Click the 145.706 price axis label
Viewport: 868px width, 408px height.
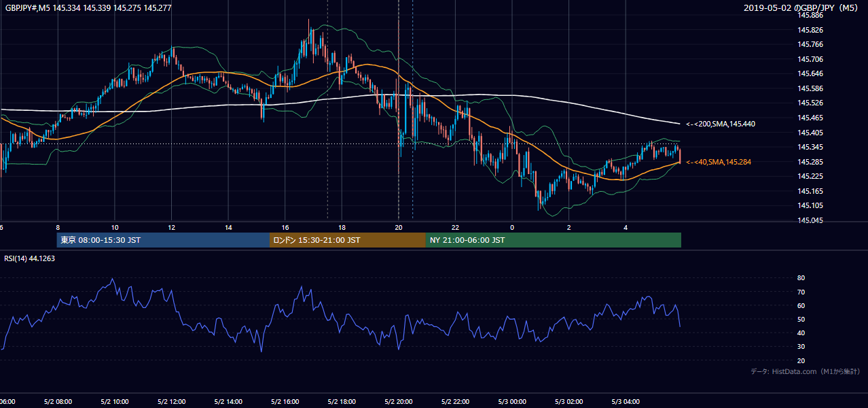point(810,59)
